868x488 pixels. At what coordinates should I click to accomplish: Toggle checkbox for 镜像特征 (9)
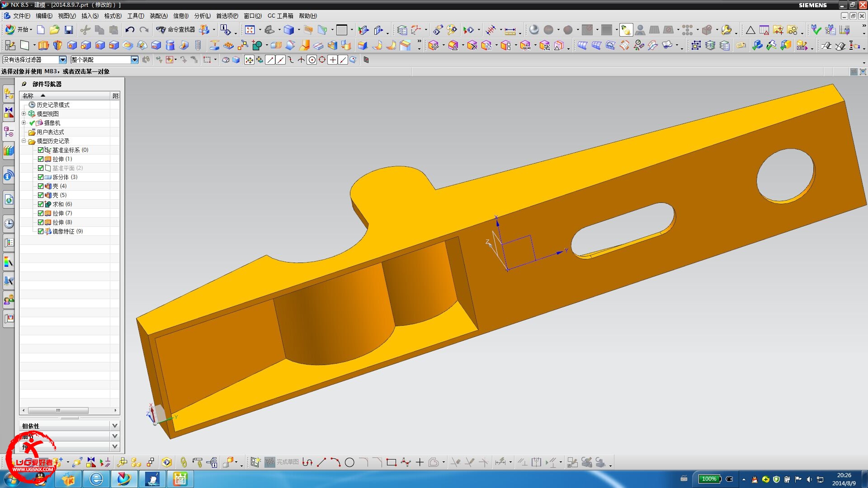(41, 231)
